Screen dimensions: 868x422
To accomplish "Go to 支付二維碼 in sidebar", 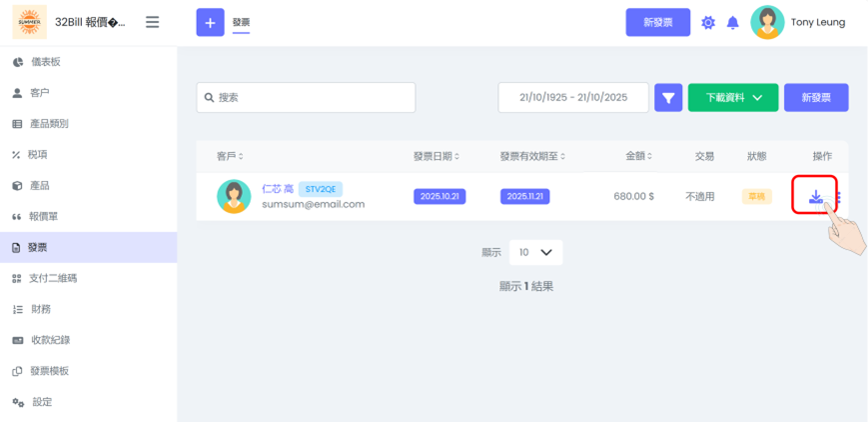I will 53,278.
